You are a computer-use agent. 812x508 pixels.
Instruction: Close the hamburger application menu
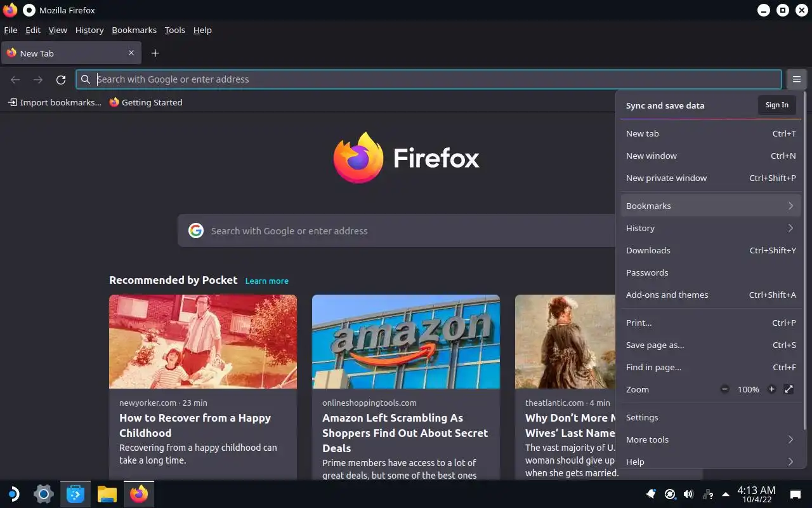797,79
